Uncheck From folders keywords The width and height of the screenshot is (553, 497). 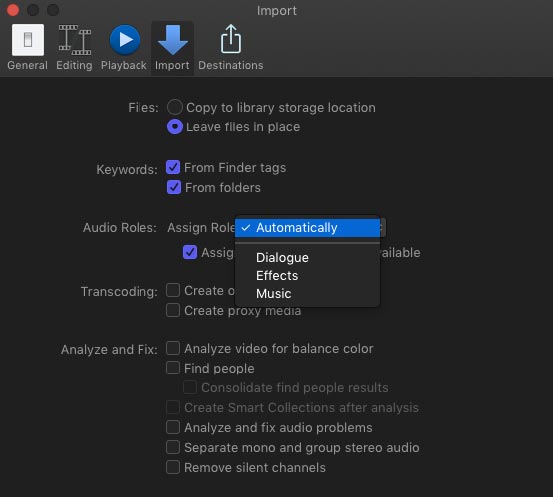click(x=174, y=187)
